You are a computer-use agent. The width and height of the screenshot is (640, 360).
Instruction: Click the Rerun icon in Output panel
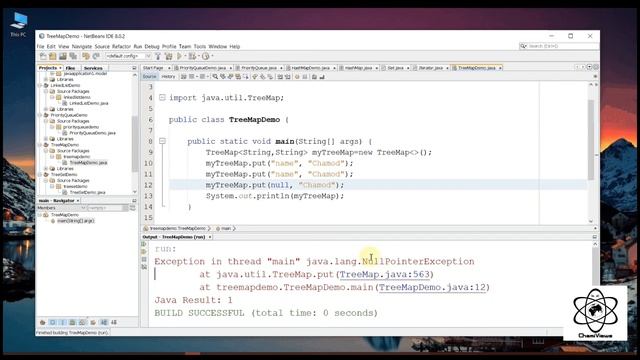tap(144, 244)
